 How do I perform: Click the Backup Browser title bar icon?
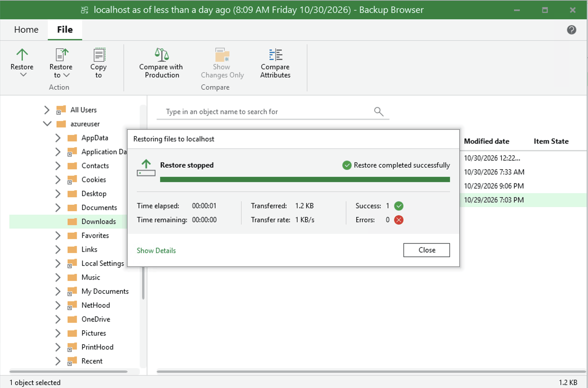click(x=84, y=10)
